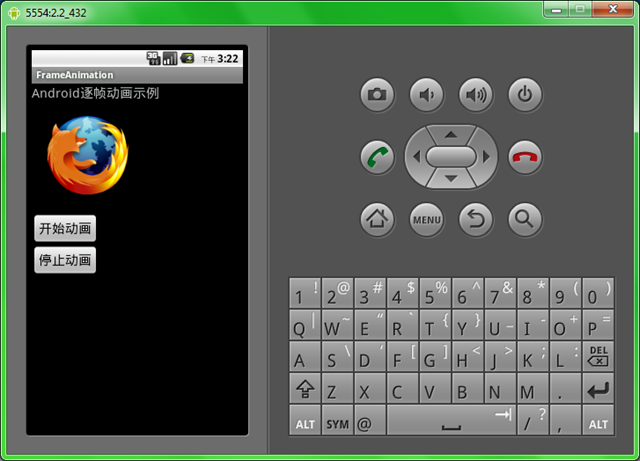Tap the Z key
640x461 pixels.
(x=338, y=388)
